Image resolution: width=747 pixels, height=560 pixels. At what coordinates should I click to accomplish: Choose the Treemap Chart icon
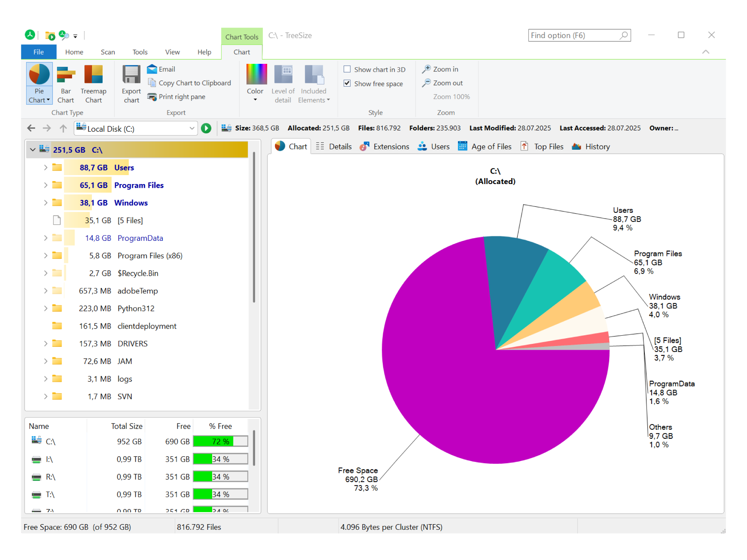(x=93, y=74)
